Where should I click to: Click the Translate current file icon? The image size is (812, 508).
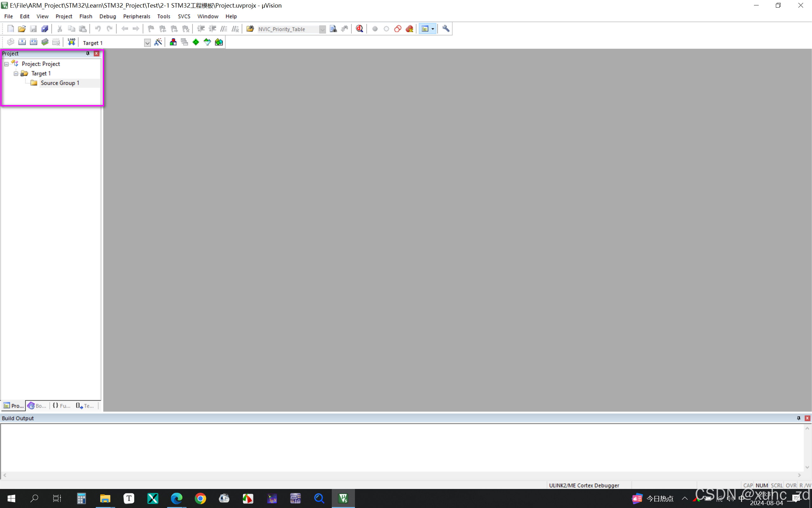[11, 42]
